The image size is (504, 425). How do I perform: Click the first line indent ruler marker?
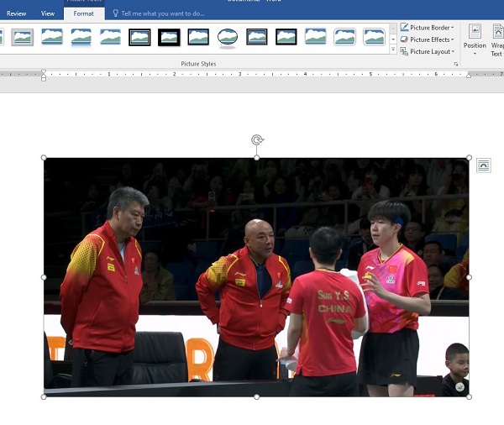[44, 71]
